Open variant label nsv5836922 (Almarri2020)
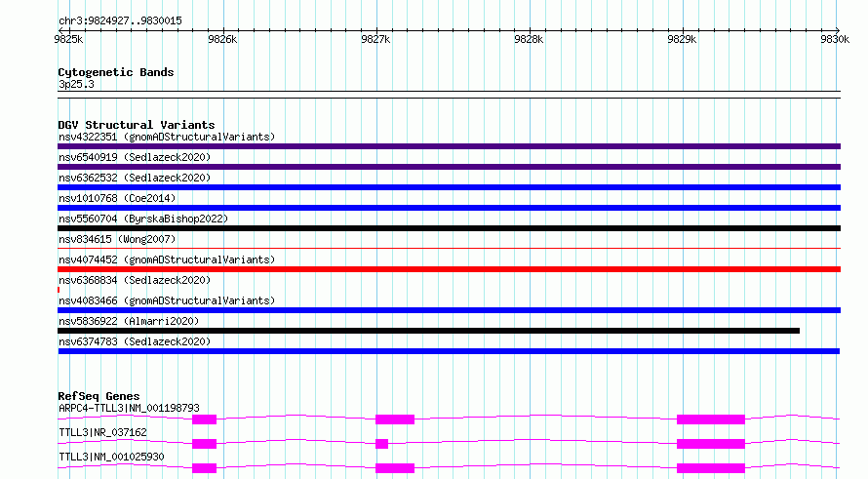 (129, 321)
